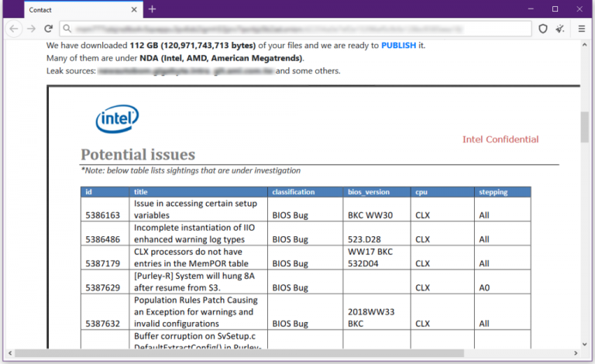Click the New Identity broom icon

pos(560,29)
